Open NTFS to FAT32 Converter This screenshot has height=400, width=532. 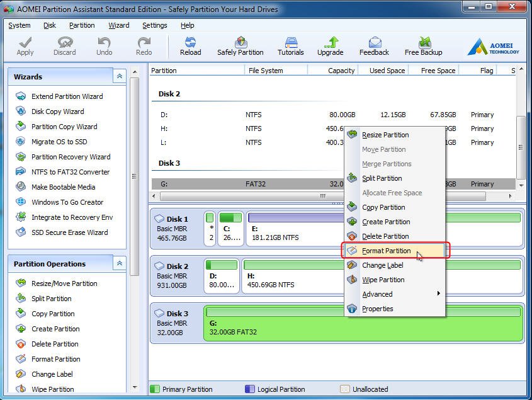[62, 172]
